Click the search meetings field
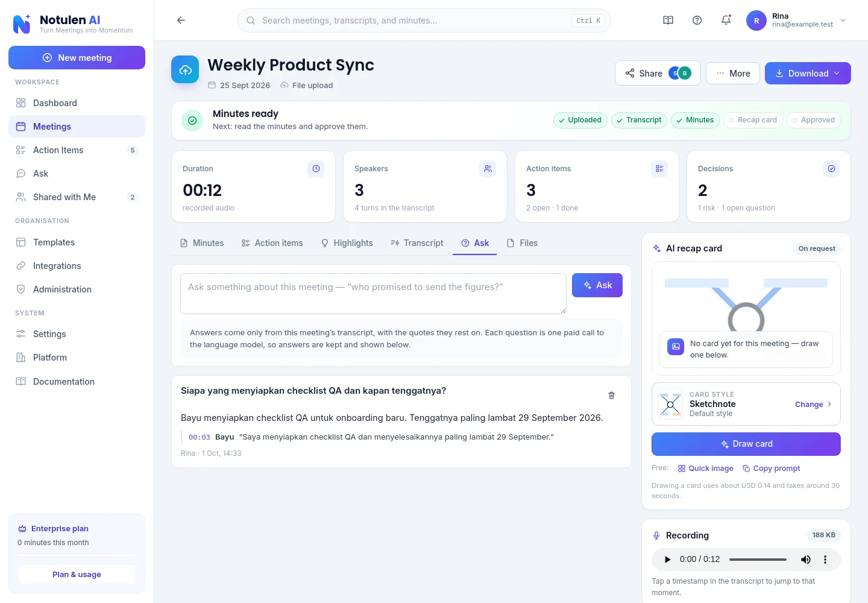The width and height of the screenshot is (868, 603). (424, 21)
